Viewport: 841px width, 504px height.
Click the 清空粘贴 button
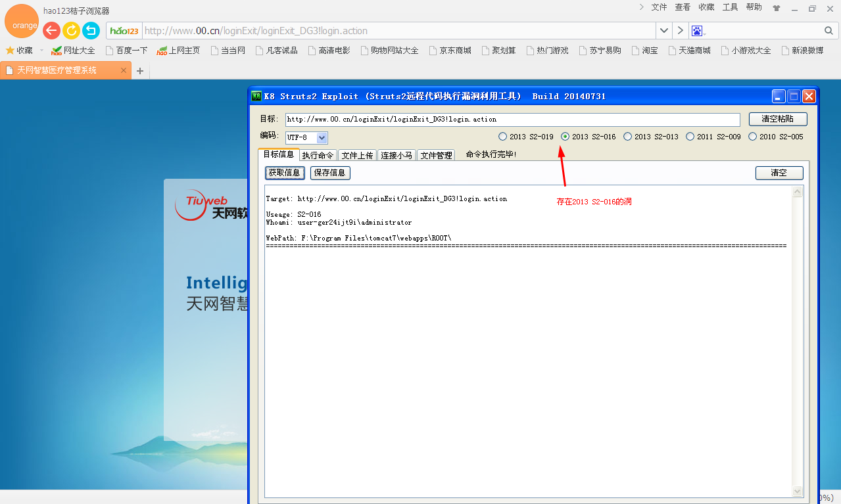click(778, 119)
